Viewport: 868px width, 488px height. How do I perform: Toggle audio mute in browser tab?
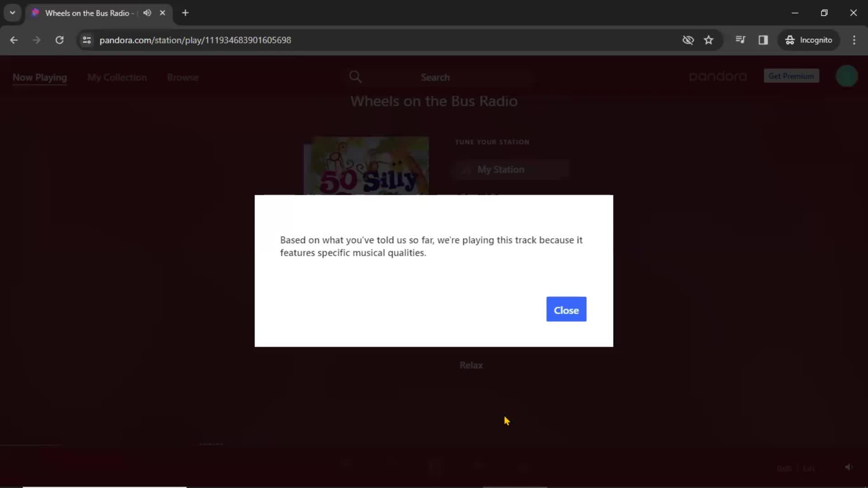tap(147, 13)
